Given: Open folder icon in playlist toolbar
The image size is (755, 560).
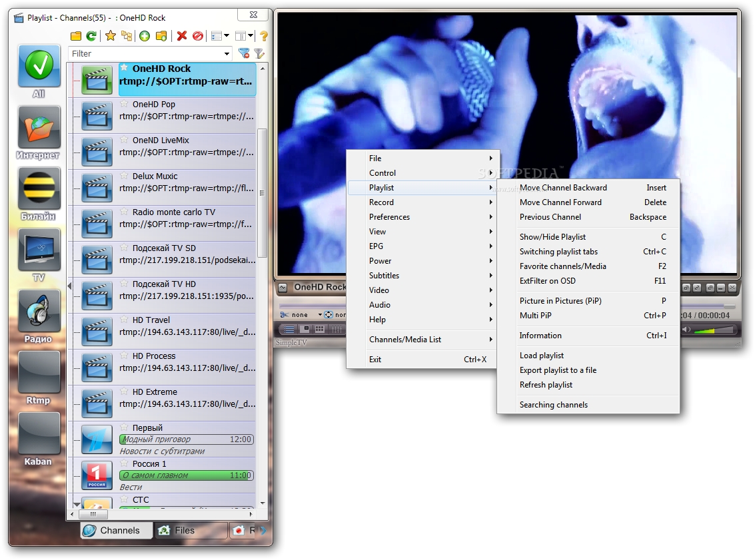Looking at the screenshot, I should (75, 36).
